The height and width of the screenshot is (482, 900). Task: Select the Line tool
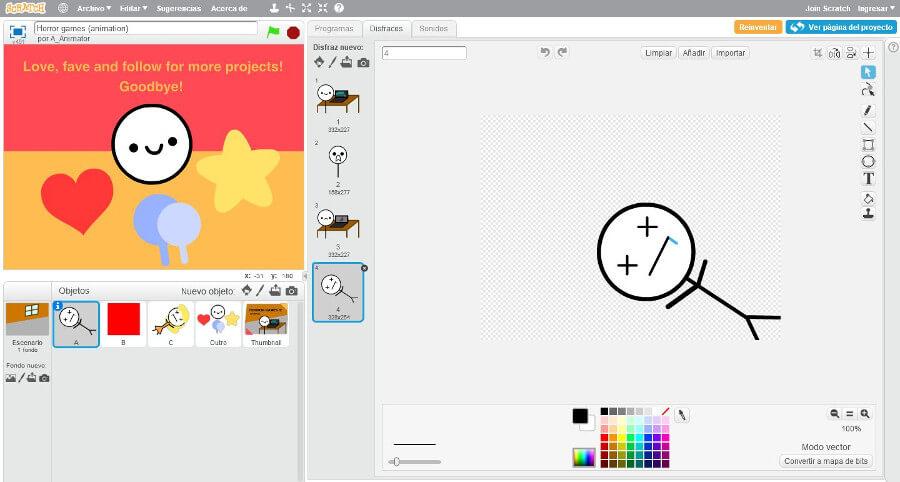[868, 127]
